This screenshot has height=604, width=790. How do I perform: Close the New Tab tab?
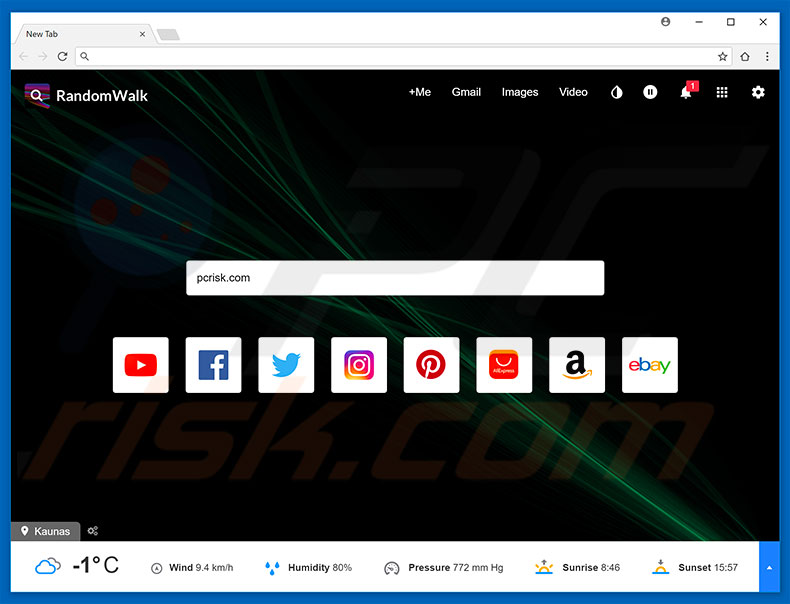tap(142, 34)
